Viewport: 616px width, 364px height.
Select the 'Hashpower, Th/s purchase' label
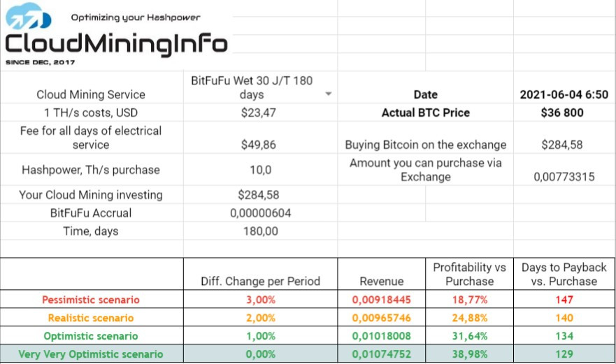[91, 170]
